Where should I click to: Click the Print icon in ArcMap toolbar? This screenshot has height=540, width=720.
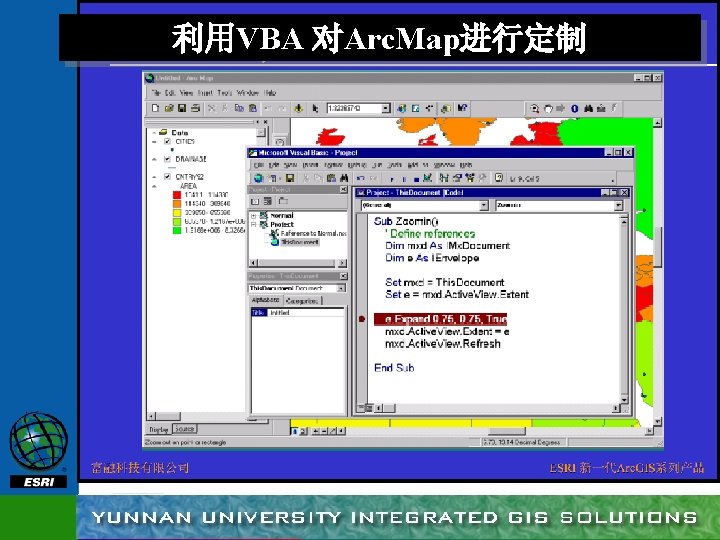coord(196,108)
